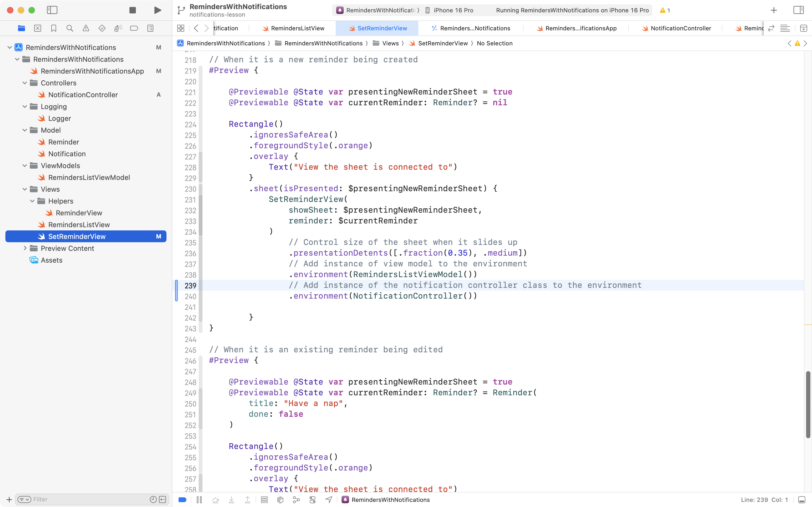The image size is (812, 507).
Task: Click the Filter field in navigator
Action: point(87,499)
